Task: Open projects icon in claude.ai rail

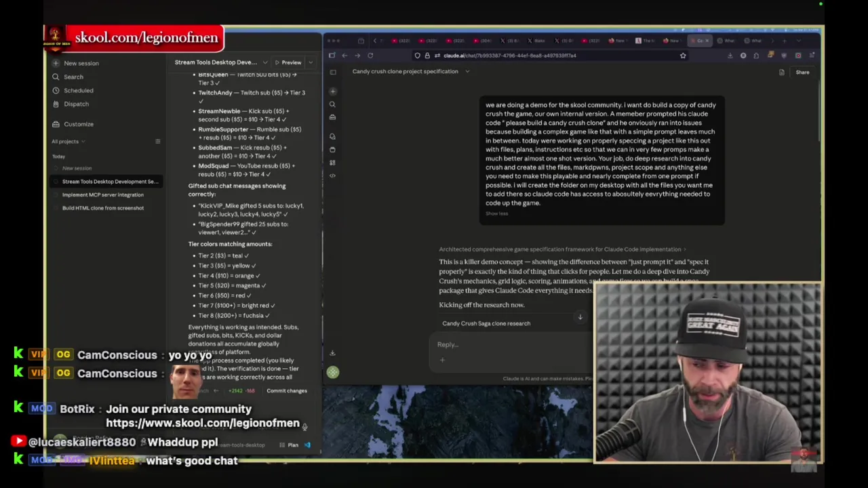Action: coord(332,150)
